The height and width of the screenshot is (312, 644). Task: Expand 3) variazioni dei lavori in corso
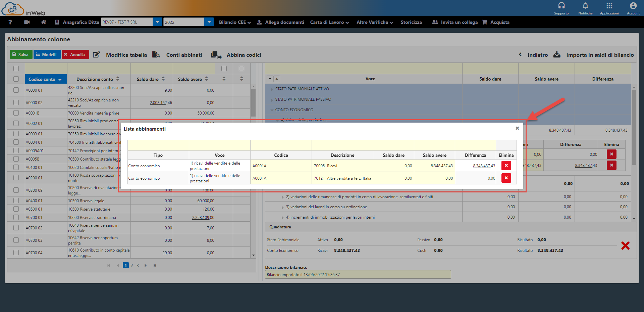282,207
